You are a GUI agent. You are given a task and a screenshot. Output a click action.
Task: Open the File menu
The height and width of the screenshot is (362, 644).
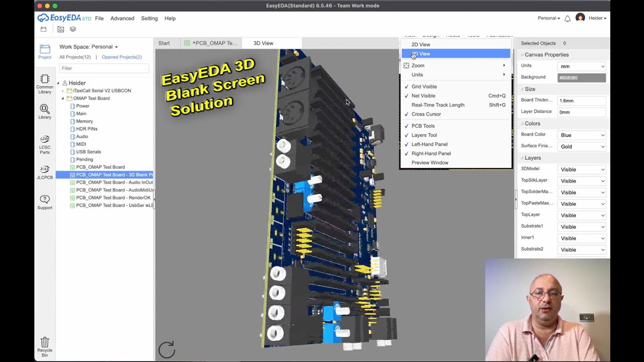[99, 18]
